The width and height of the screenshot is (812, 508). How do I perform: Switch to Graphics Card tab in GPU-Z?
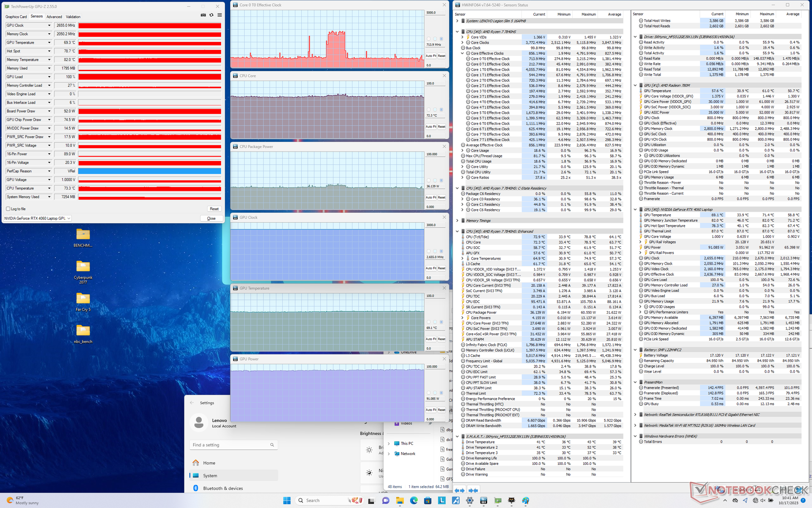coord(16,17)
